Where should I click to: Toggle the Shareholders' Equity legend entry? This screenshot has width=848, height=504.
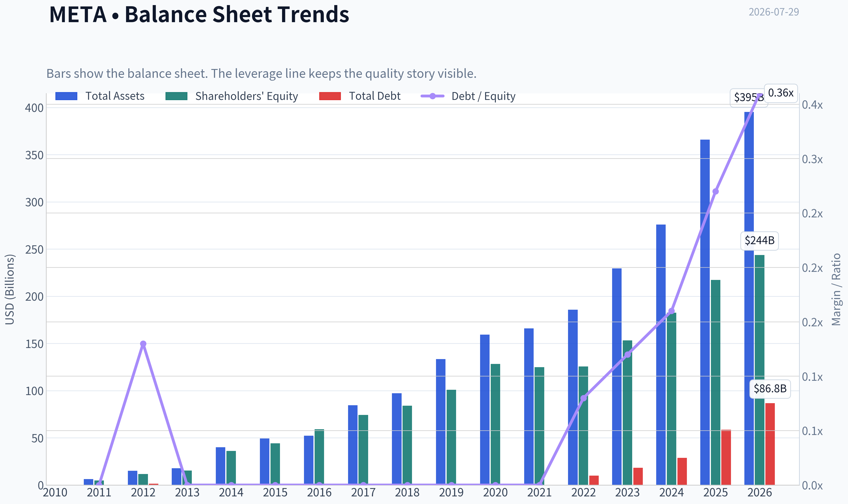coord(232,96)
